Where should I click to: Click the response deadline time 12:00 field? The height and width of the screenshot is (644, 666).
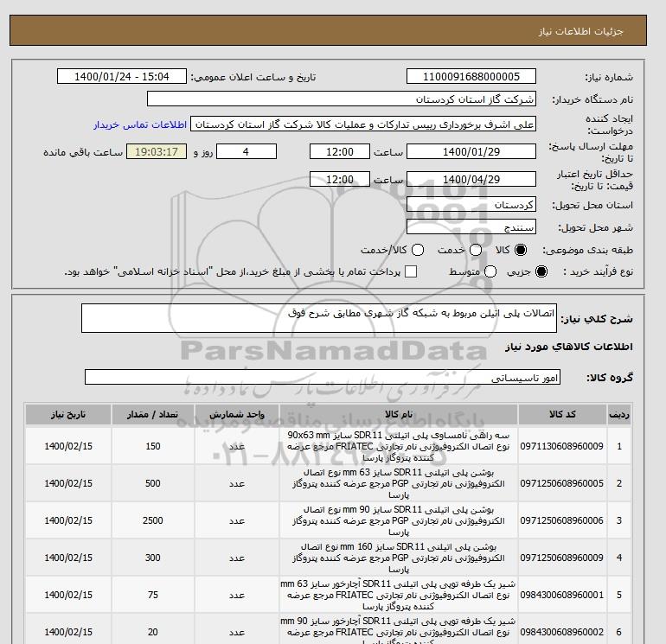click(340, 151)
